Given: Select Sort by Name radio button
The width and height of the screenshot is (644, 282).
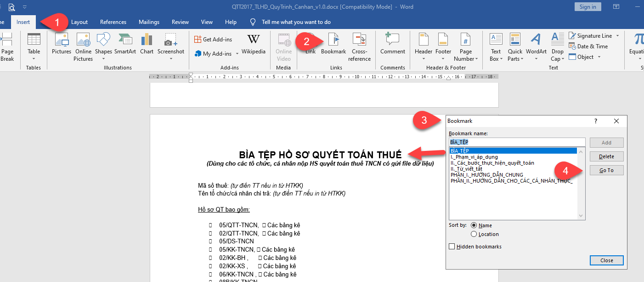Looking at the screenshot, I should pos(474,225).
